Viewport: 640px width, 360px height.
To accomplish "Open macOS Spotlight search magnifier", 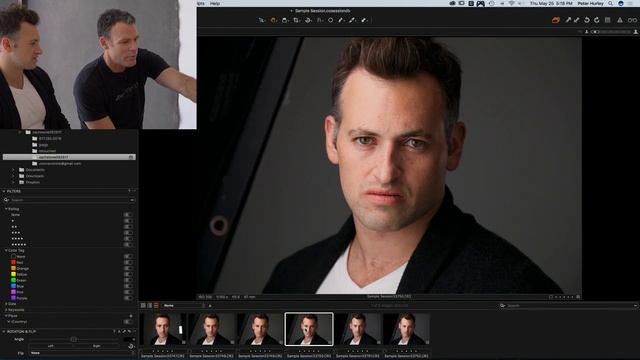I will (x=611, y=3).
